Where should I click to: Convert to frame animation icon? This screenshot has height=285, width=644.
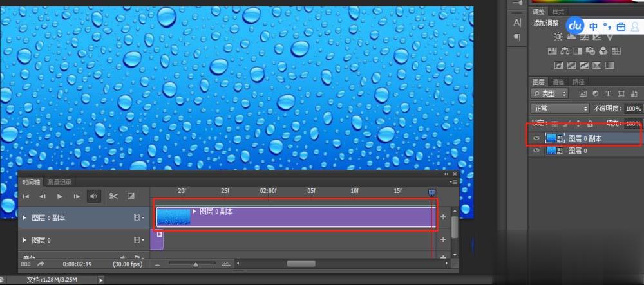click(x=26, y=264)
